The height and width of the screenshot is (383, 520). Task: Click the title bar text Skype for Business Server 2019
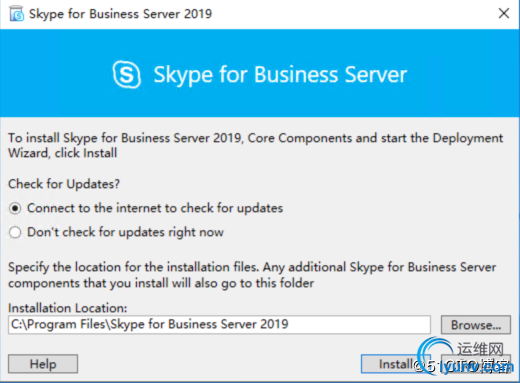[120, 14]
